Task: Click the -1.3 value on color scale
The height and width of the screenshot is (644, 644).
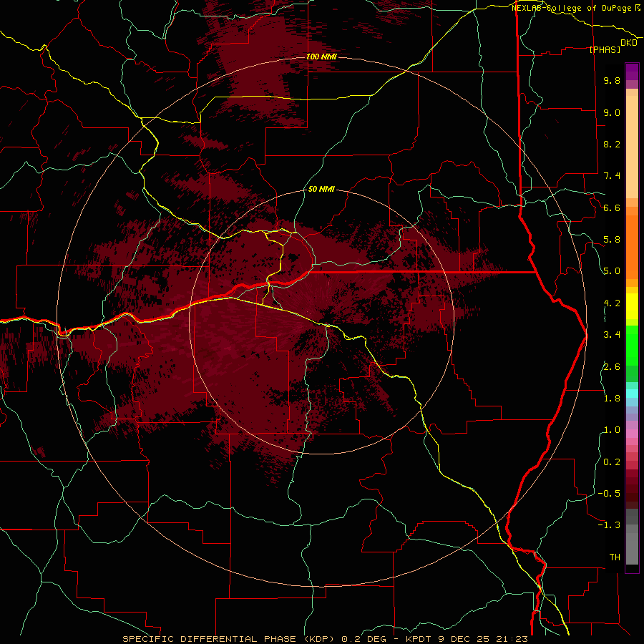Action: coord(609,525)
